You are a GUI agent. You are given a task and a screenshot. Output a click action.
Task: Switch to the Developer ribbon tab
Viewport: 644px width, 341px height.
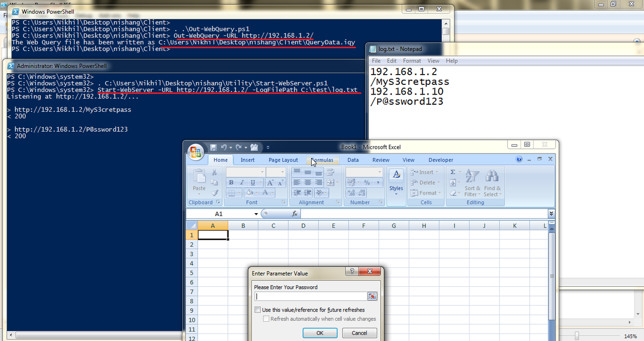pos(441,160)
